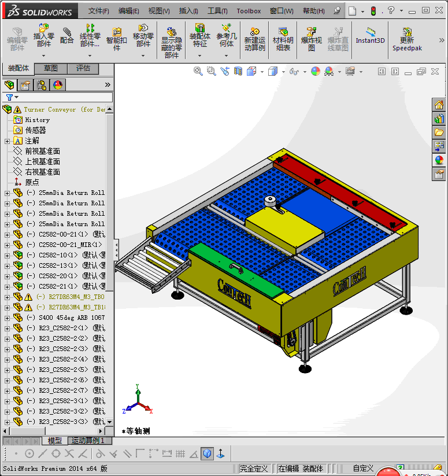Image resolution: width=448 pixels, height=476 pixels.
Task: Expand the C2582-10<1> component node
Action: click(x=7, y=256)
